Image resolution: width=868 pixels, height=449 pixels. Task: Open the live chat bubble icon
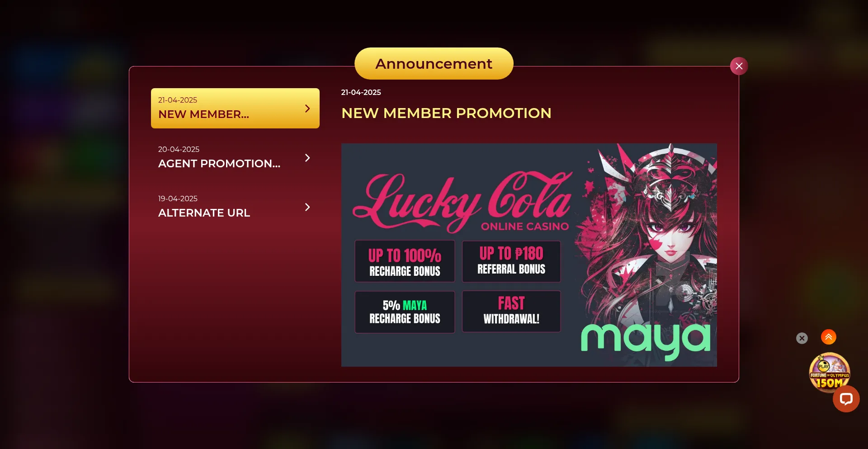pos(846,399)
